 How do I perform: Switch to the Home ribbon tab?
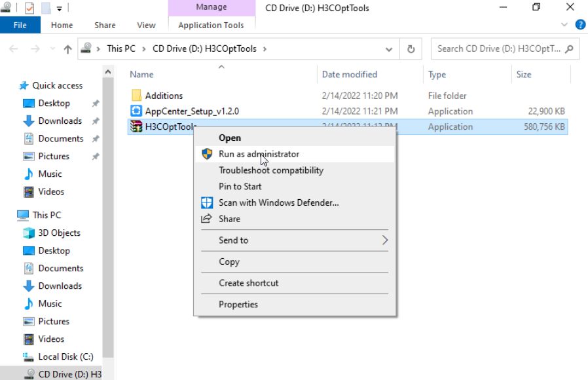62,25
